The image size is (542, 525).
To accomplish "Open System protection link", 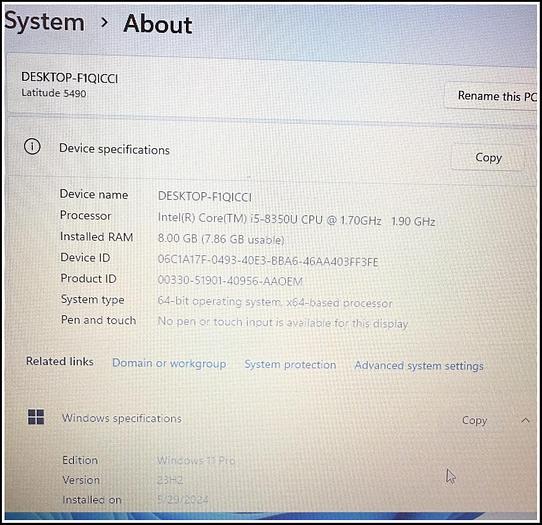I will pyautogui.click(x=290, y=365).
